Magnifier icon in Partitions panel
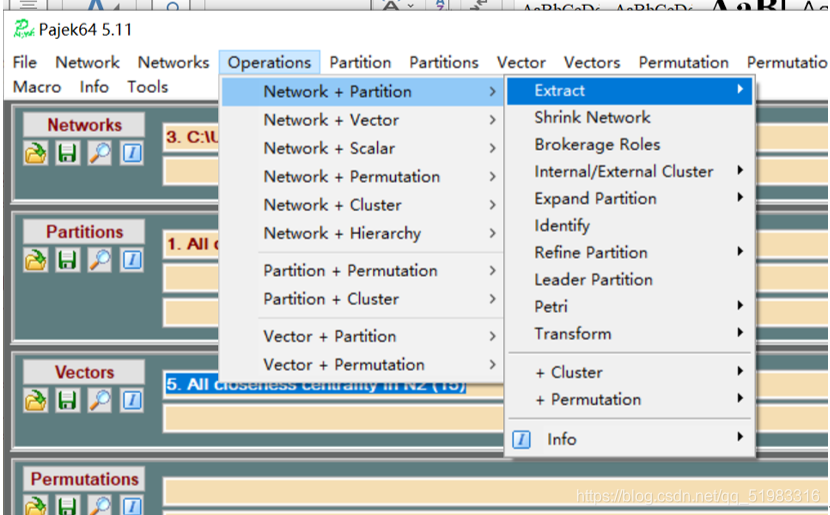830x515 pixels. (100, 260)
